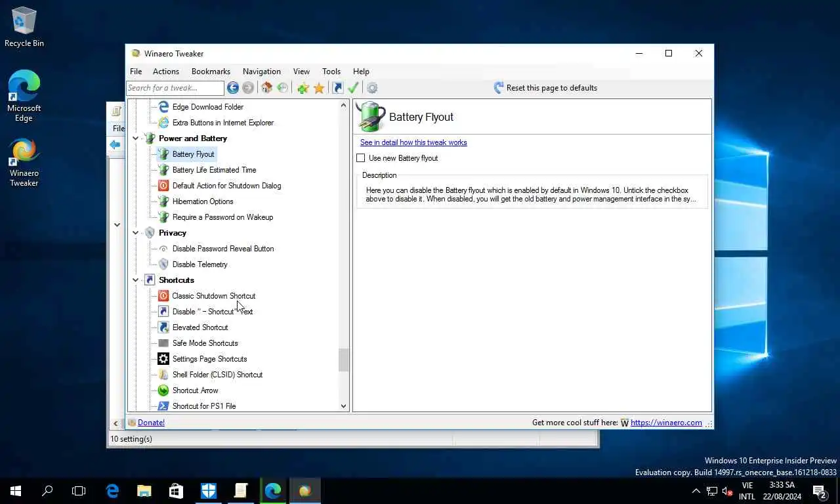Click the green checkmark toolbar icon

coord(353,88)
